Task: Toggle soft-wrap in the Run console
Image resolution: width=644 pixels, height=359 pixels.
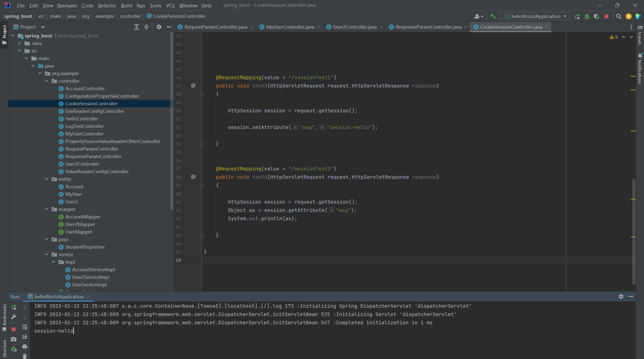Action: point(25,327)
